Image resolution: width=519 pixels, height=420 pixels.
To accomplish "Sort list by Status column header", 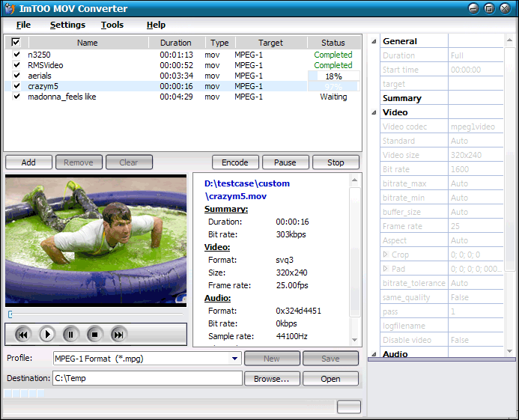I will (333, 43).
